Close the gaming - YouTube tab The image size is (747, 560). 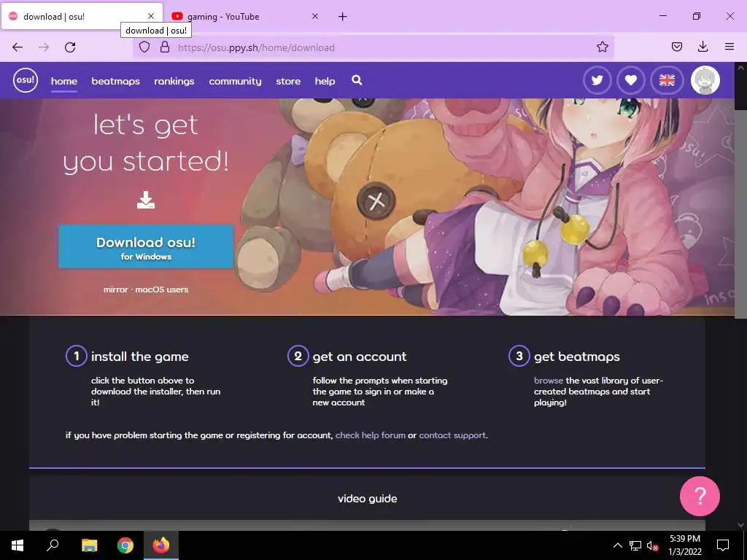[x=315, y=16]
